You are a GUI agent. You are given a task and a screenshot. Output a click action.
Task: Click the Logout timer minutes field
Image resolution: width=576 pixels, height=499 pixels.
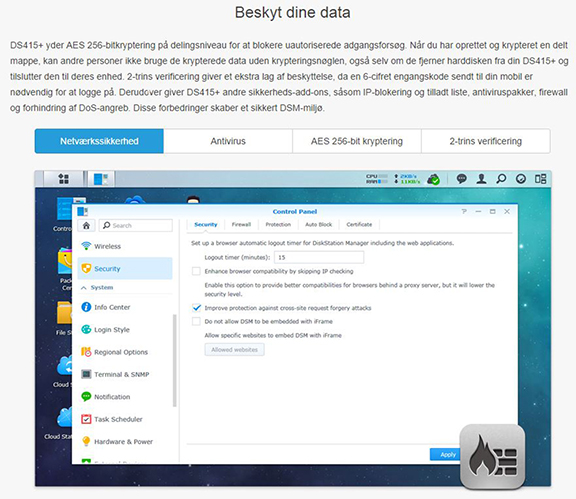click(x=319, y=257)
